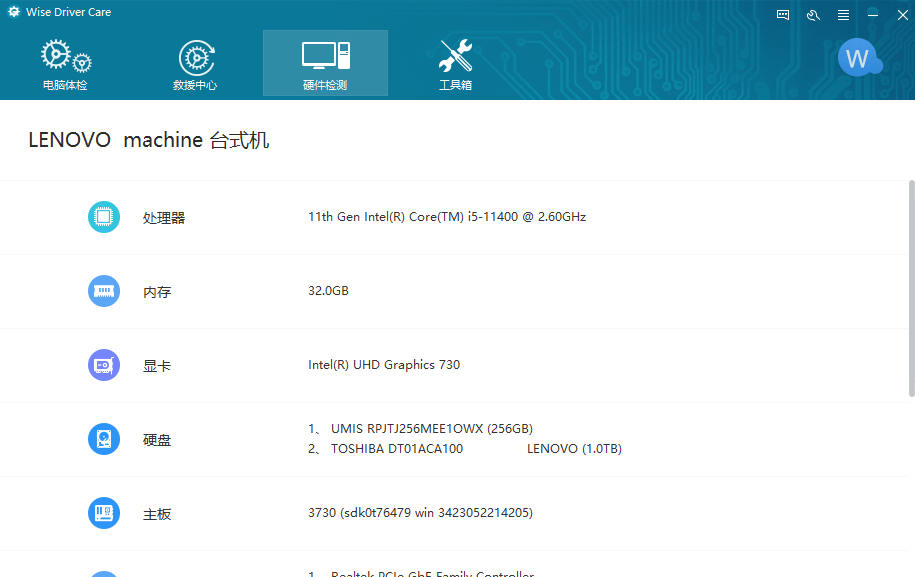915x577 pixels.
Task: Minimize the Wise Driver Care window
Action: click(873, 14)
